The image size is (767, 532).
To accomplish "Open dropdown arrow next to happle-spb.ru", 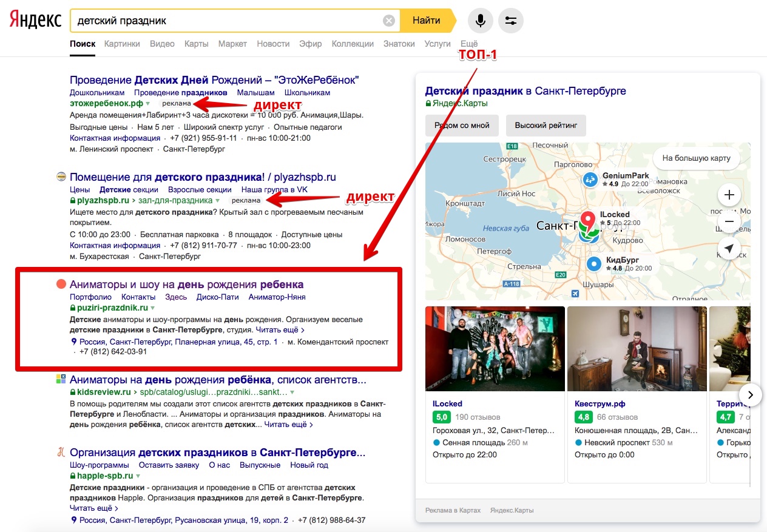I will 138,476.
